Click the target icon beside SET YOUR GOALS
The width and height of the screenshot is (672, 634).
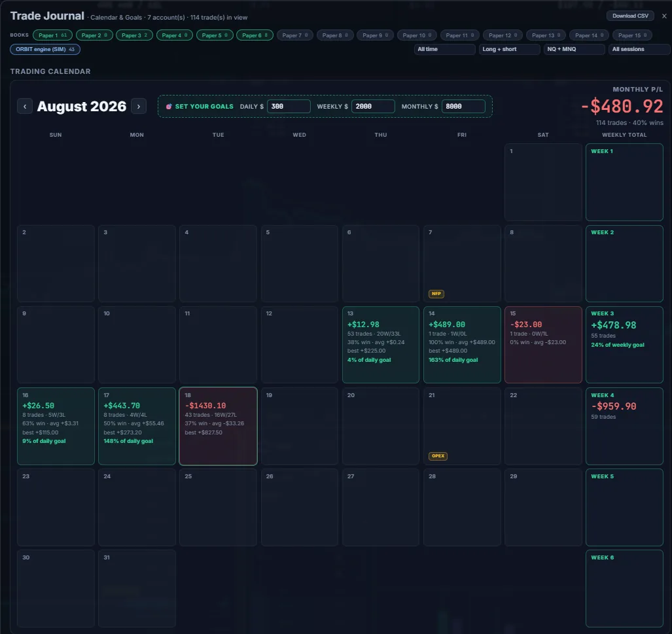pyautogui.click(x=169, y=106)
